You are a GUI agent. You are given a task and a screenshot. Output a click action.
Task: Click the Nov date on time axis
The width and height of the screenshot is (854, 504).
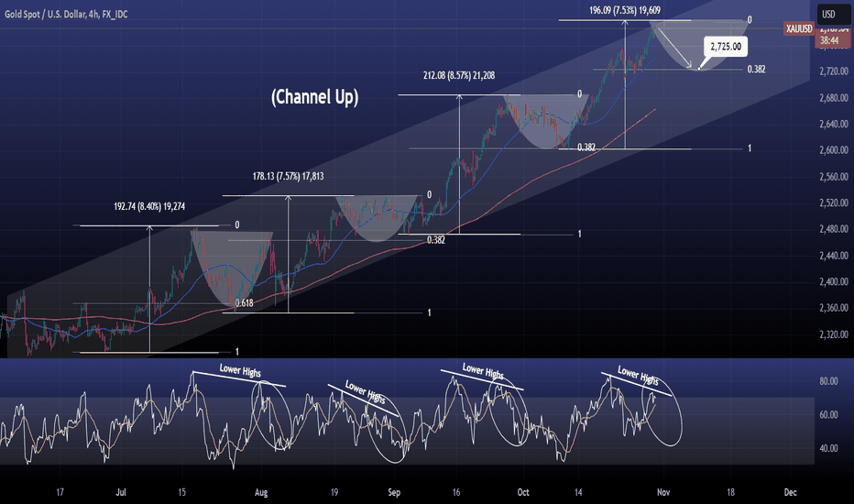point(662,493)
